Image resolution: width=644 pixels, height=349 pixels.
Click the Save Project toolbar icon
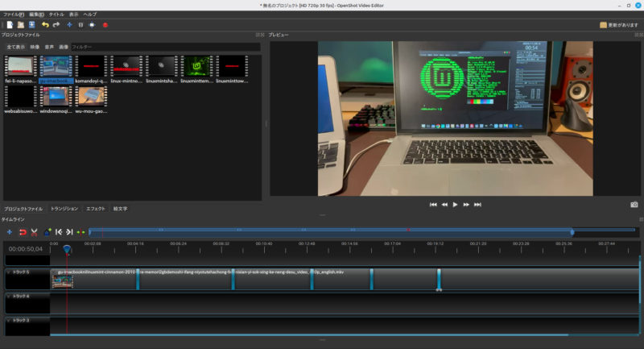tap(31, 25)
